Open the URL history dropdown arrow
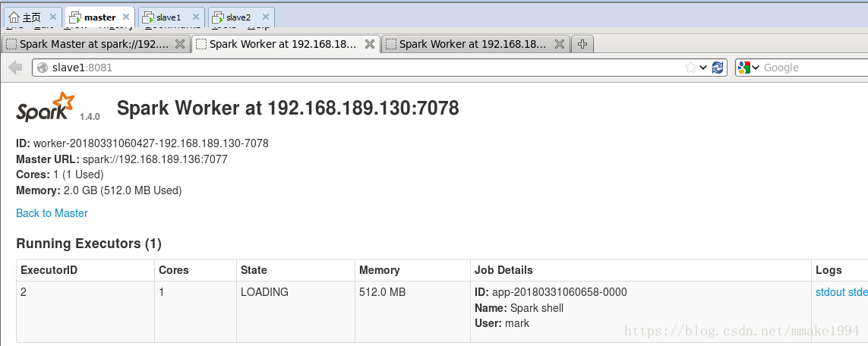The image size is (868, 346). [x=703, y=68]
